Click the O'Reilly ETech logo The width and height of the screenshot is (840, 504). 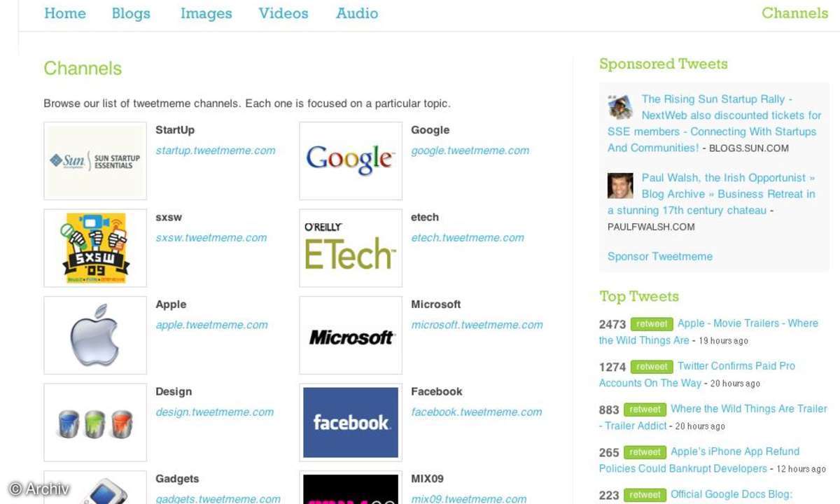[x=351, y=248]
